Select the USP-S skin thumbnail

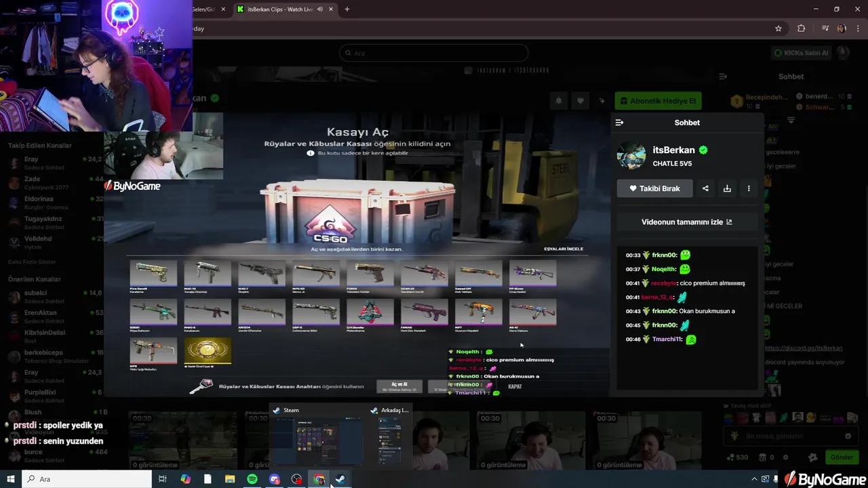coord(316,314)
